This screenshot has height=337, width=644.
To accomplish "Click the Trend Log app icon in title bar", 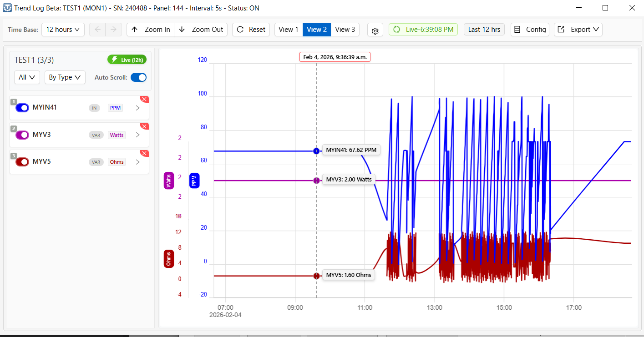I will tap(7, 8).
